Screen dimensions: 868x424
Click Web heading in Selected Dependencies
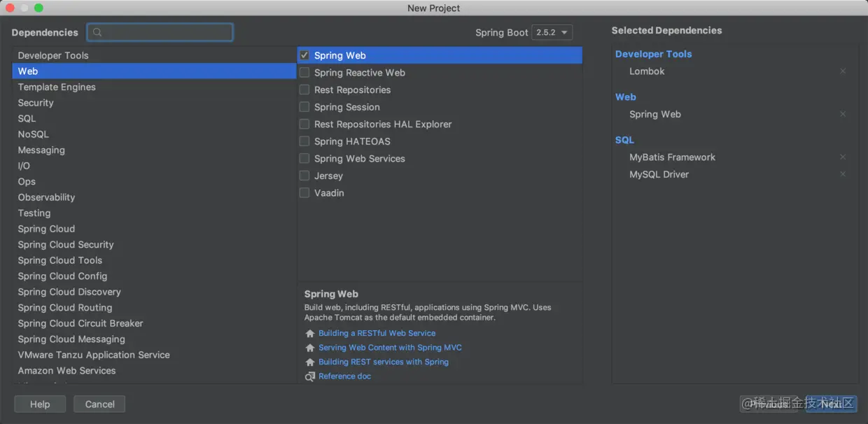[626, 97]
